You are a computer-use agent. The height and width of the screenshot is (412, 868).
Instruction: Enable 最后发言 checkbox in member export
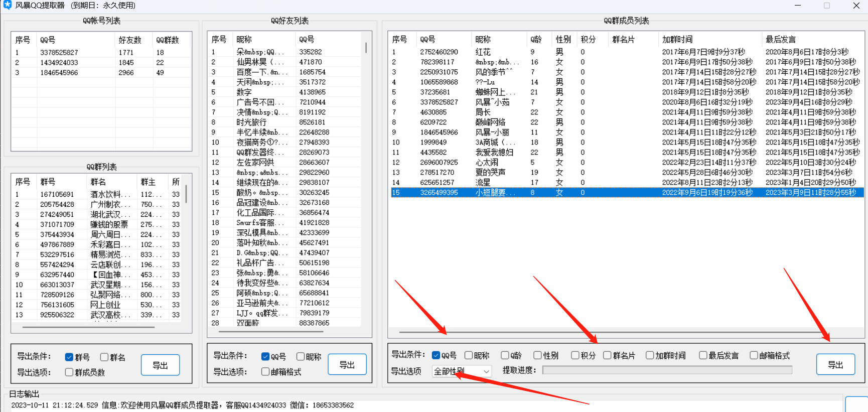[x=703, y=355]
